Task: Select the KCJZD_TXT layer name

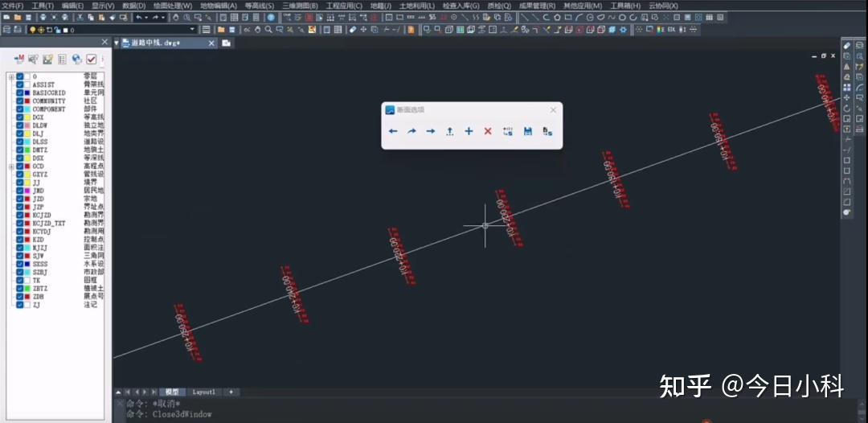Action: coord(49,223)
